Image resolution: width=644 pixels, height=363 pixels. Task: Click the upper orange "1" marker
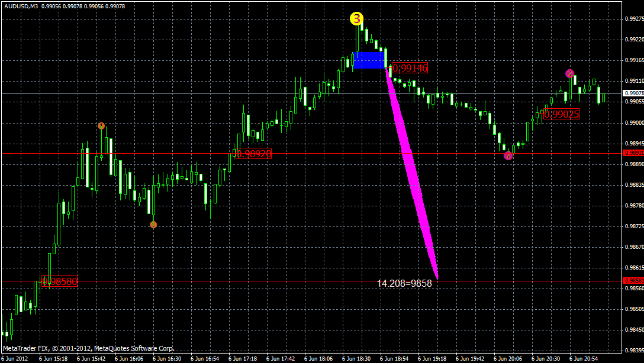click(102, 125)
